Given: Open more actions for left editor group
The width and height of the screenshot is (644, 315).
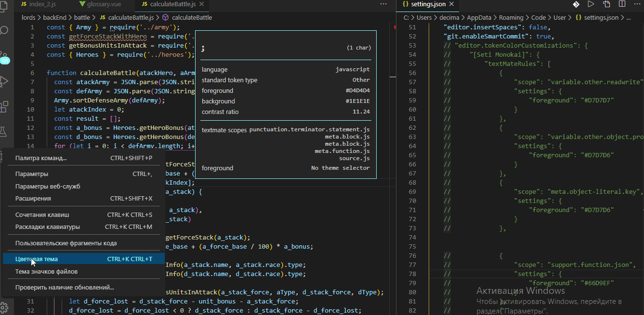Looking at the screenshot, I should (383, 4).
